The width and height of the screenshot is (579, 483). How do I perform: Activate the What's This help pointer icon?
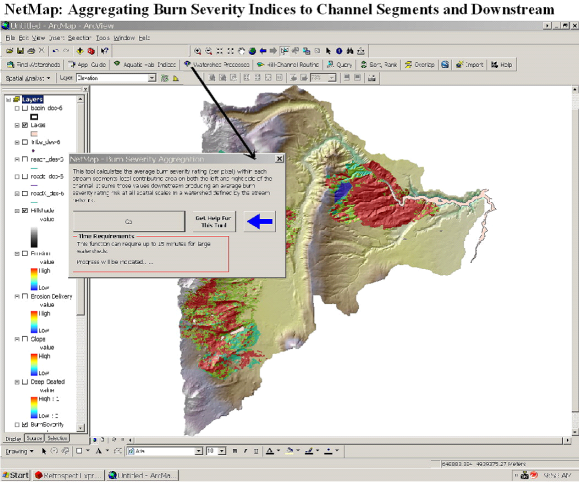[105, 51]
